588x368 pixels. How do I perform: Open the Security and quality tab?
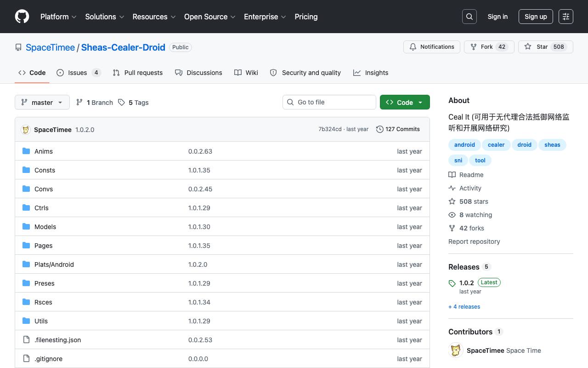[x=305, y=73]
